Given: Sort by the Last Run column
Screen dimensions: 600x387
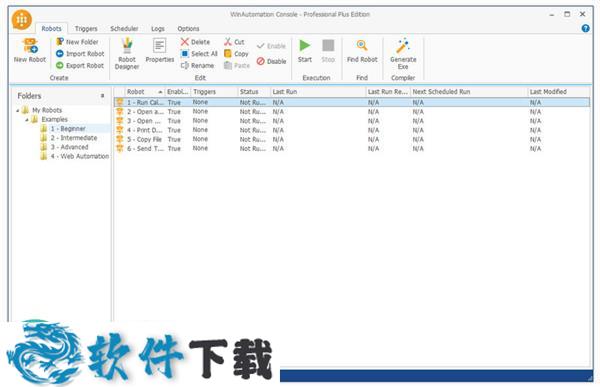Looking at the screenshot, I should tap(318, 92).
